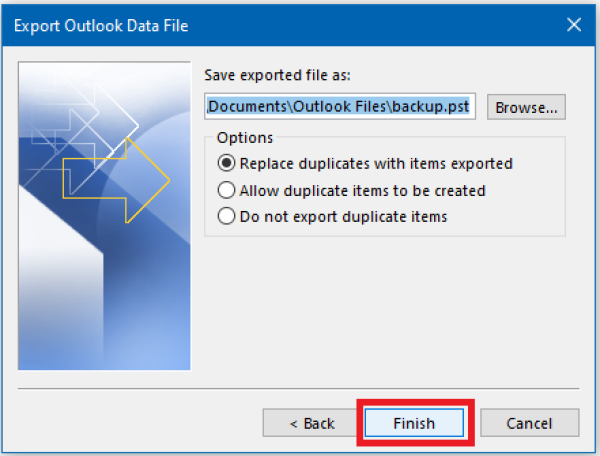Image resolution: width=600 pixels, height=456 pixels.
Task: Click the "Replace duplicates with items exported" label text
Action: pyautogui.click(x=375, y=164)
